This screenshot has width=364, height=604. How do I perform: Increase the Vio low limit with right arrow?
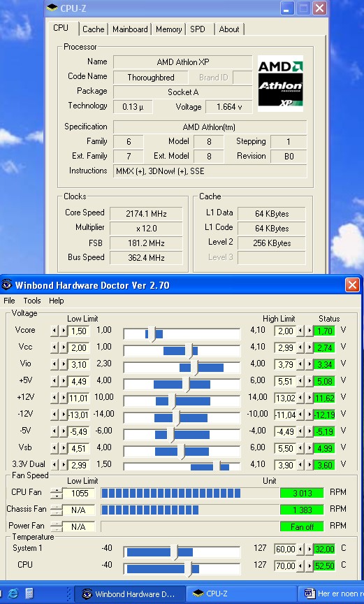[63, 364]
